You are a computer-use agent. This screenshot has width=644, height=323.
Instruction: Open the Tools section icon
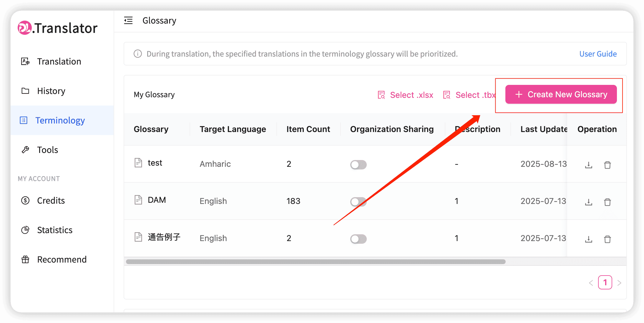click(x=26, y=149)
